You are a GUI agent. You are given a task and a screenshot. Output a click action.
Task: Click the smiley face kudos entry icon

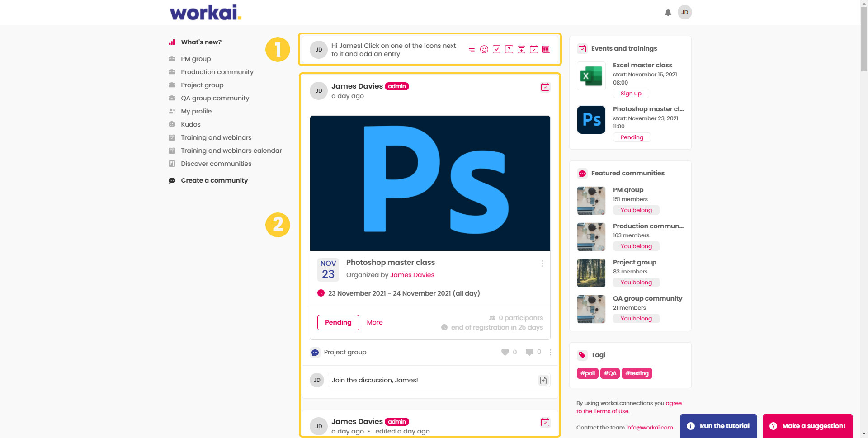(x=484, y=49)
